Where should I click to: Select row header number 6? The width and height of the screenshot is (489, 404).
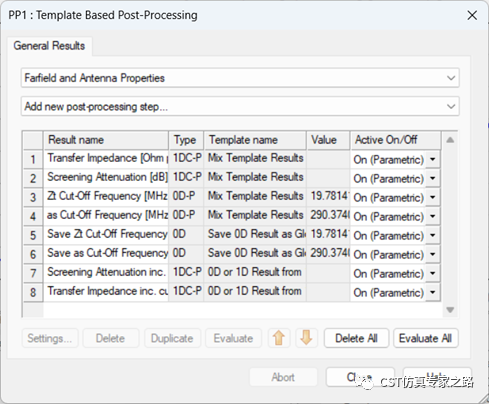(33, 254)
